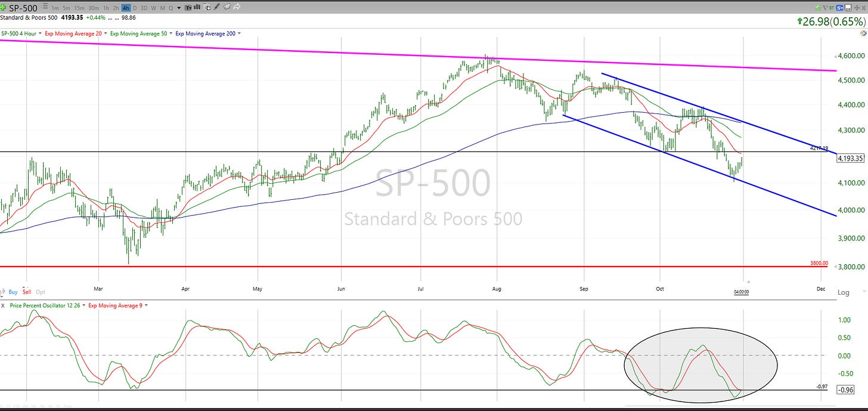Image resolution: width=868 pixels, height=411 pixels.
Task: Click the add-note/calculator icon in toolbar
Action: tap(207, 7)
